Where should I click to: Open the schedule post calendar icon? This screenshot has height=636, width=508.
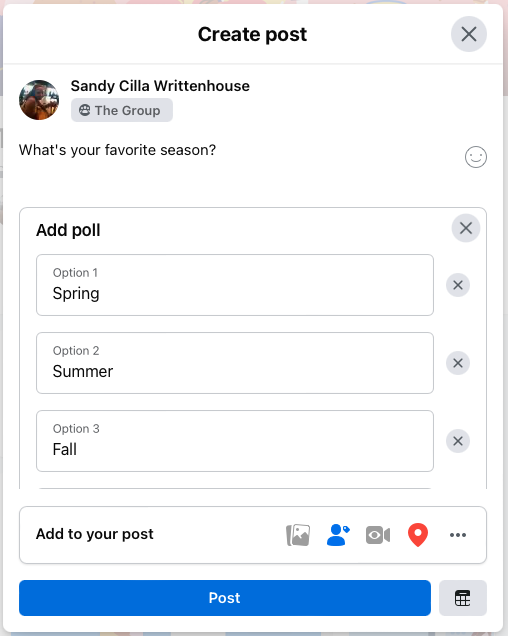click(463, 598)
